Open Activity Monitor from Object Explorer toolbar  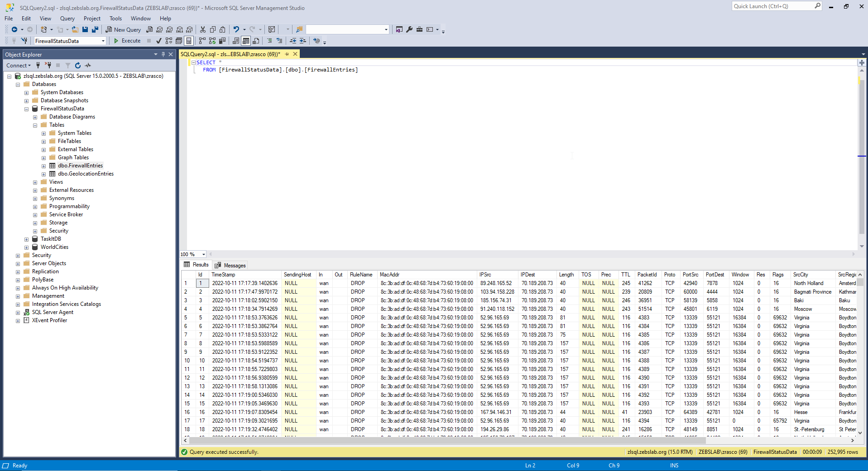(x=88, y=66)
